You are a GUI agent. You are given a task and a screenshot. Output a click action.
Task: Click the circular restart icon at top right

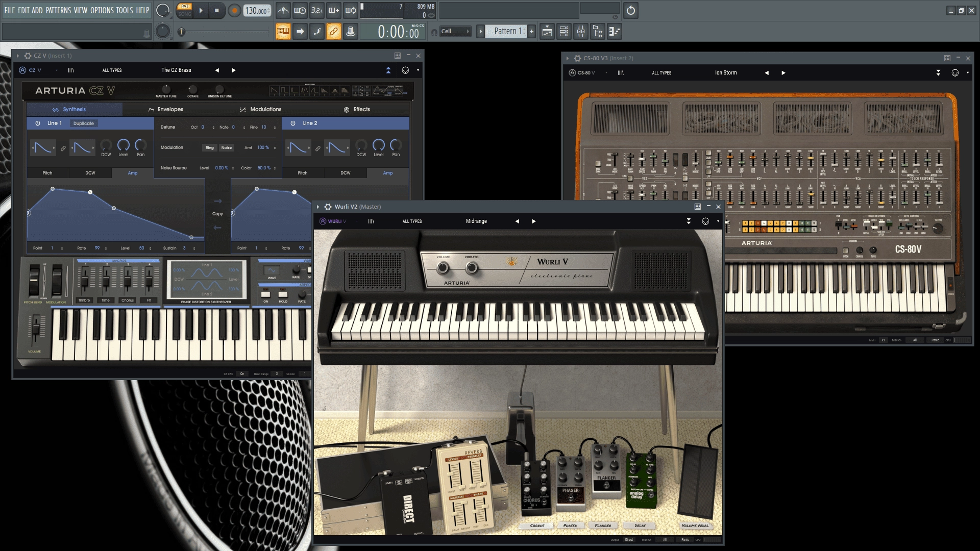[x=631, y=10]
